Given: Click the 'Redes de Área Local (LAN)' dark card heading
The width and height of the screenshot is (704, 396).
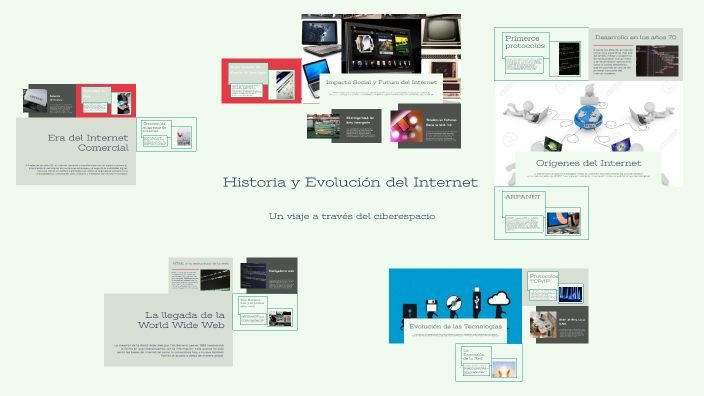Looking at the screenshot, I should [x=572, y=321].
